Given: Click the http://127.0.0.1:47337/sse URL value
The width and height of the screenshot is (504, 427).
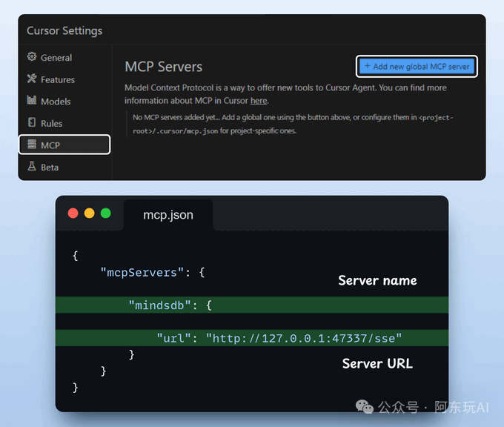Looking at the screenshot, I should (304, 338).
